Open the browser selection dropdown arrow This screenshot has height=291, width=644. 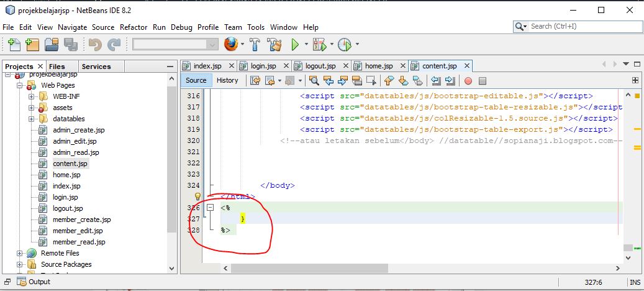[x=242, y=44]
